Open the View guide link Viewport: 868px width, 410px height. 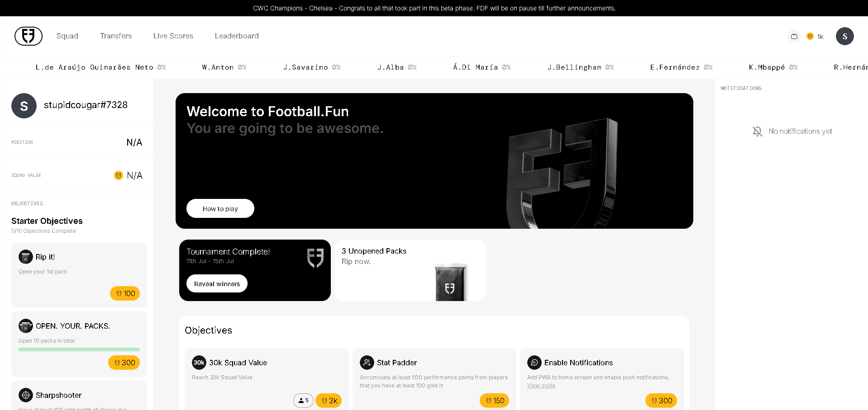tap(541, 386)
